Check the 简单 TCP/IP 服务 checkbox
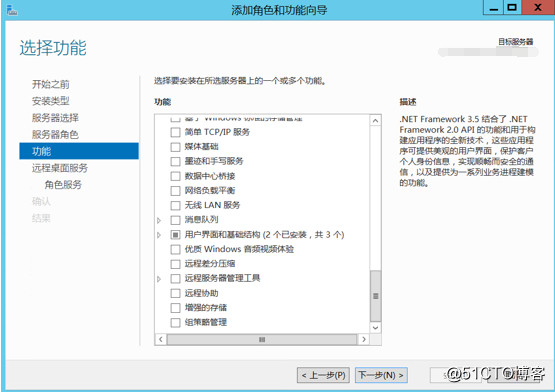The image size is (555, 392). pos(175,132)
